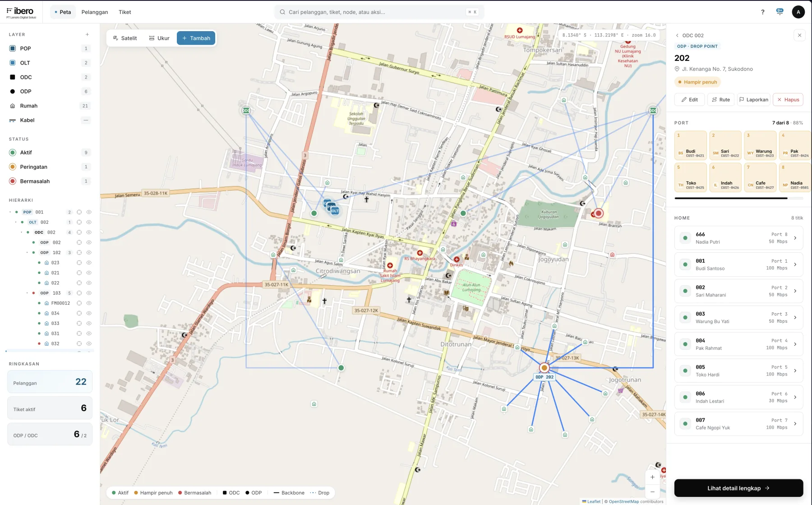Collapse the ODC 002 tree node
This screenshot has width=812, height=505.
tap(22, 232)
